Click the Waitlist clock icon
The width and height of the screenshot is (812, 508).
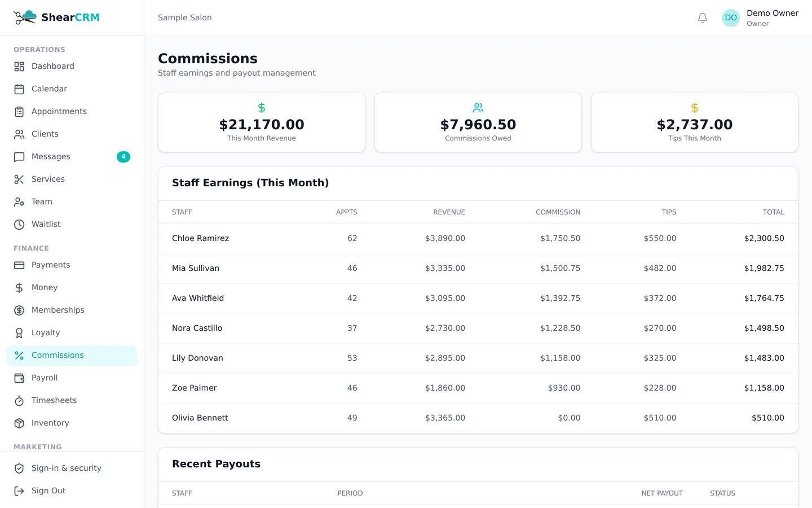pyautogui.click(x=19, y=225)
